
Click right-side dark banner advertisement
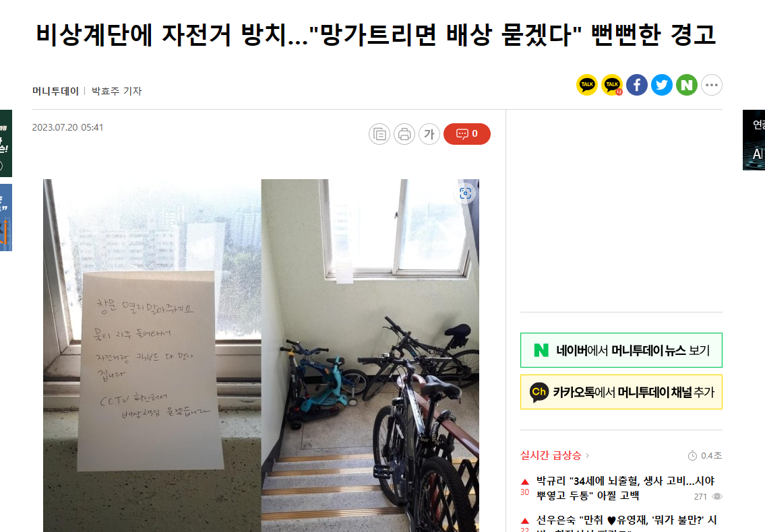pos(754,140)
